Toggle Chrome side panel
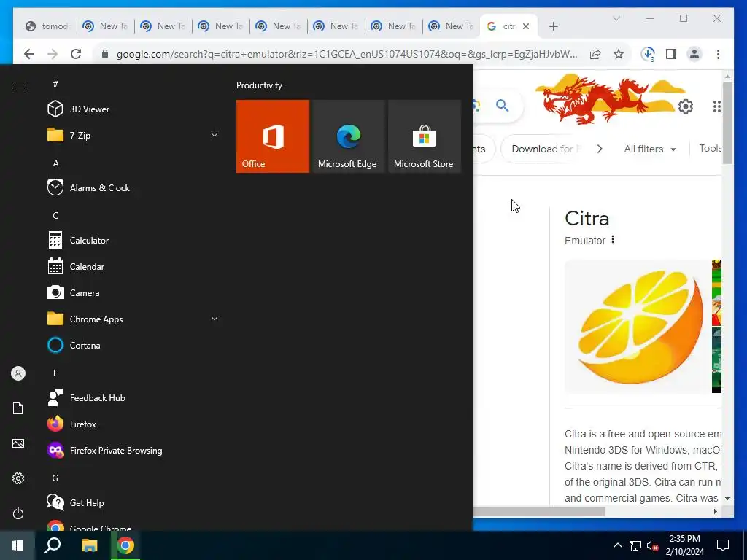The width and height of the screenshot is (747, 560). pos(671,54)
